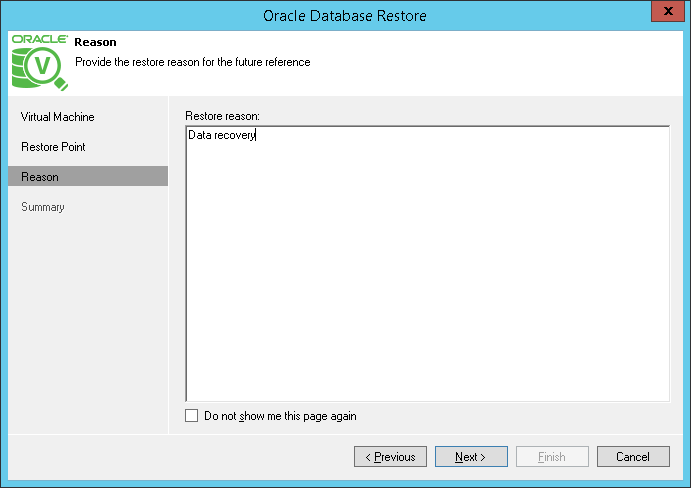The width and height of the screenshot is (691, 488).
Task: Click inside the Restore reason text box
Action: 427,264
